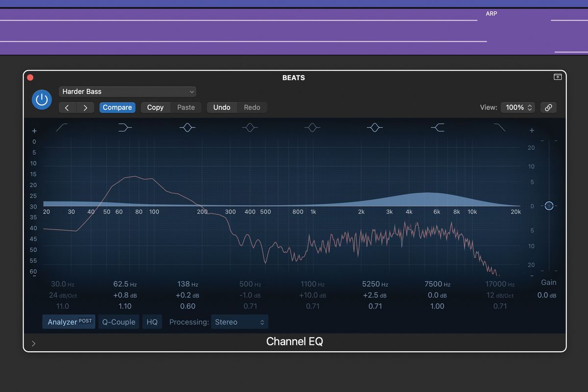
Task: Click the share icon in the window corner
Action: pyautogui.click(x=557, y=77)
